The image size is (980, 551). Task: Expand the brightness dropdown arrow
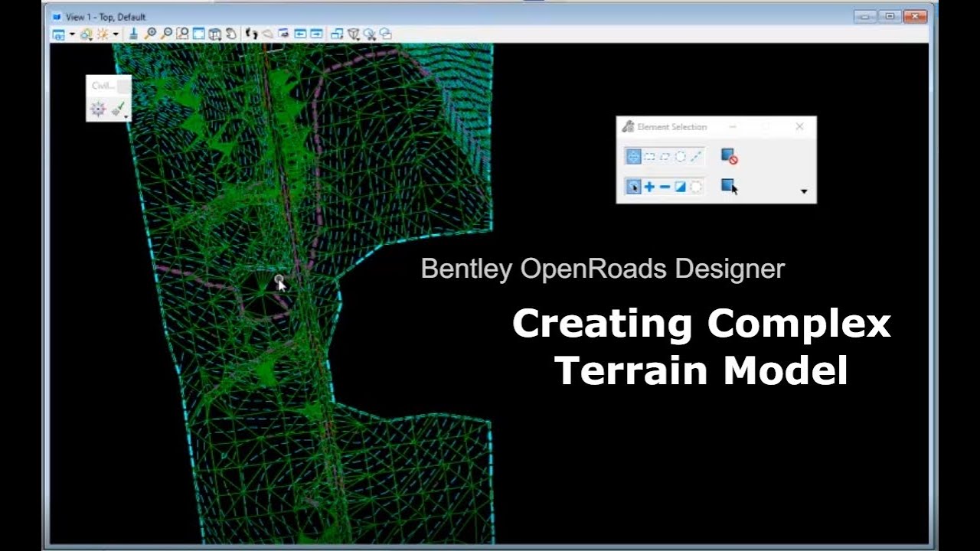116,34
